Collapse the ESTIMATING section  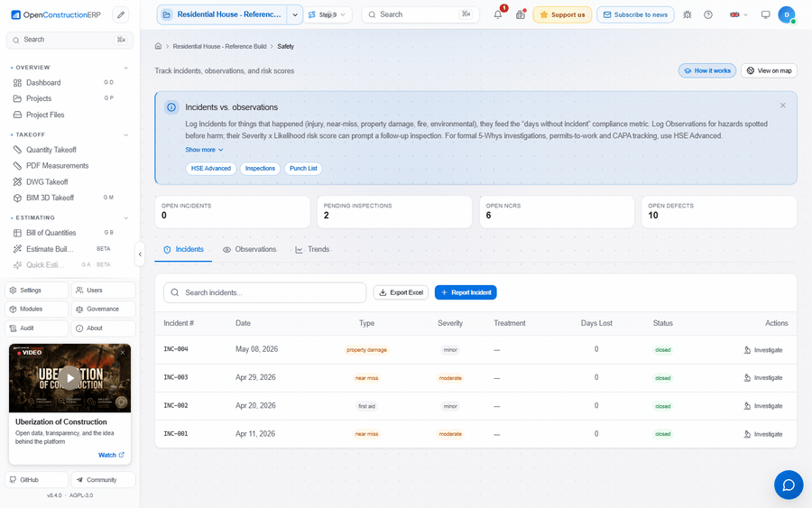click(x=125, y=218)
